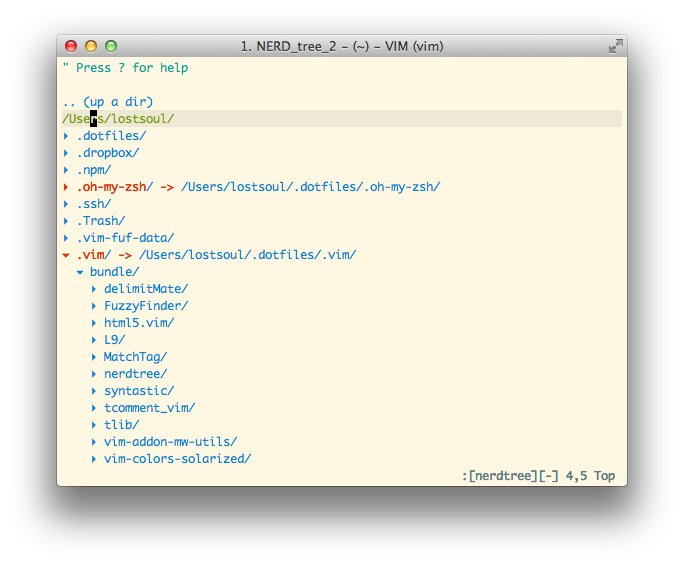Click the 'Press ? for help' comment line
The height and width of the screenshot is (565, 684).
(x=126, y=68)
